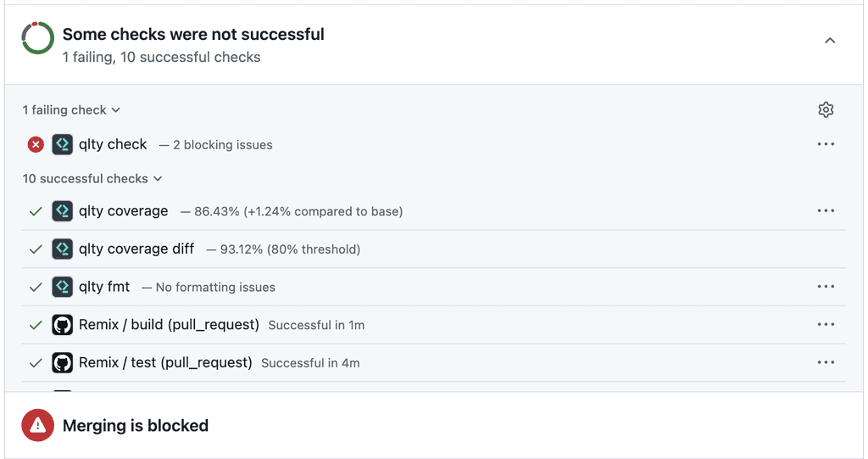Click the red failed status icon for qlty check
The width and height of the screenshot is (868, 459).
point(36,145)
